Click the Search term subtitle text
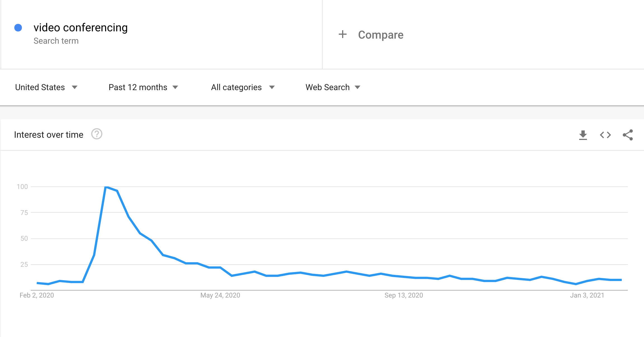644x337 pixels. click(x=56, y=41)
